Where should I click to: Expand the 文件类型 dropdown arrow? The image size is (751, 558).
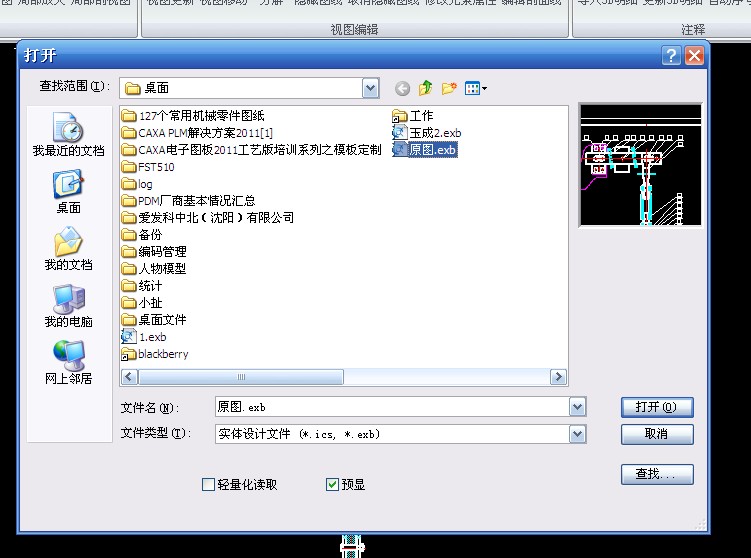577,434
